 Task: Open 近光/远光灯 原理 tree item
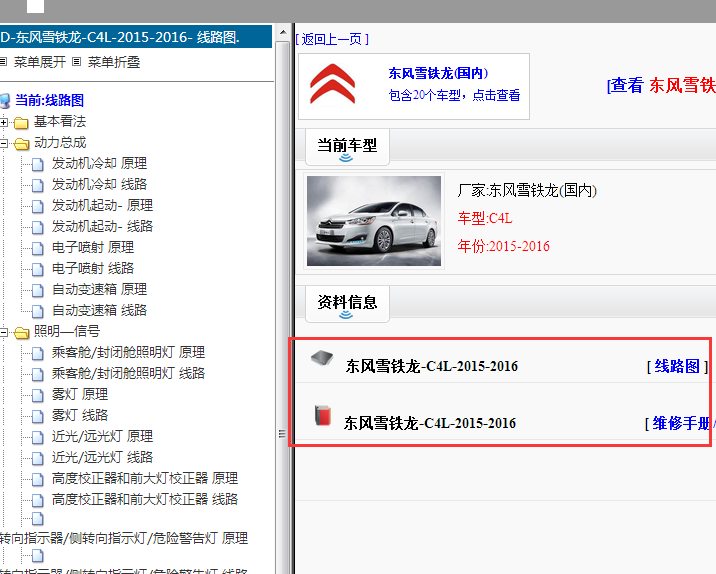[x=102, y=437]
